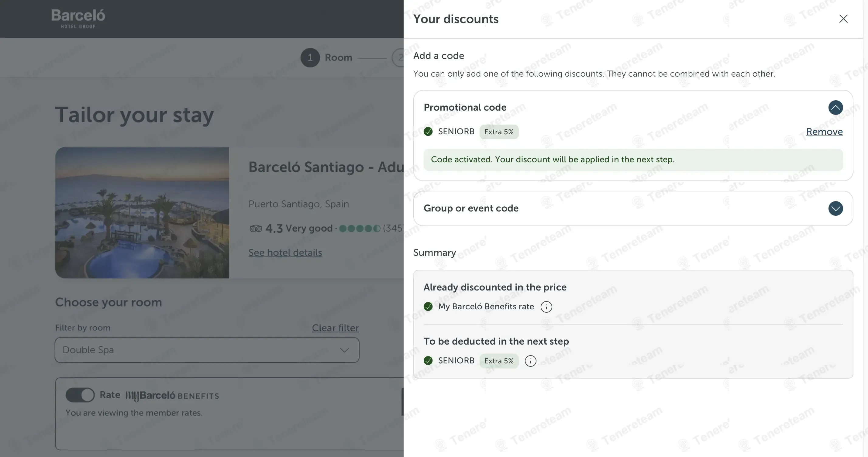Click the Extra 5% badge in Summary

499,361
